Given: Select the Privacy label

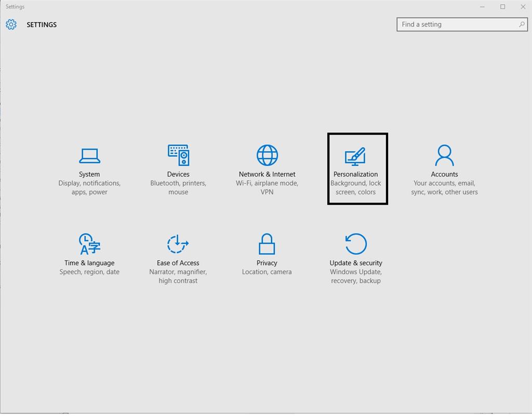Looking at the screenshot, I should tap(267, 263).
